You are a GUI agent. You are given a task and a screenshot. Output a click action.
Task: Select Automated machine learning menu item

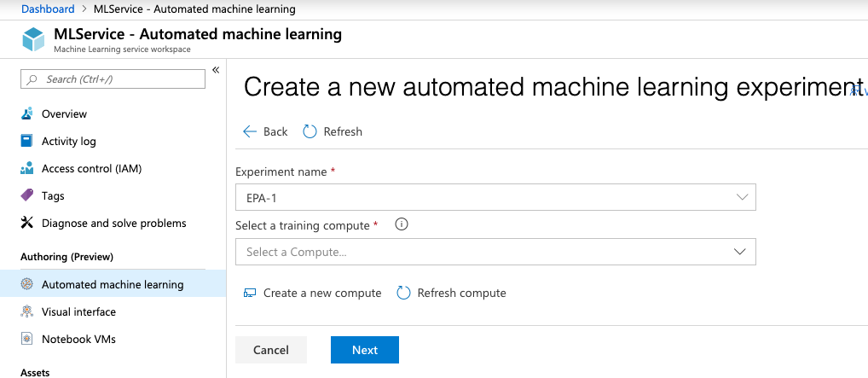(x=113, y=284)
